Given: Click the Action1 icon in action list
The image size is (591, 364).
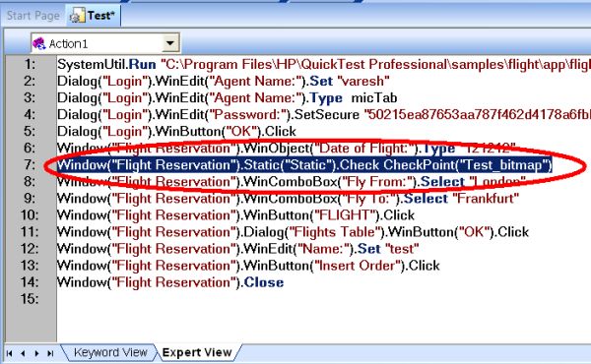Looking at the screenshot, I should click(38, 43).
